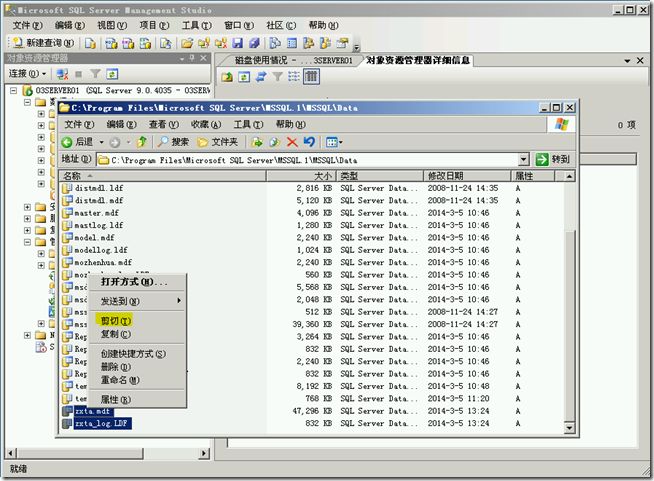Click the copy-to icon in Explorer toolbar
The width and height of the screenshot is (654, 481).
point(274,142)
